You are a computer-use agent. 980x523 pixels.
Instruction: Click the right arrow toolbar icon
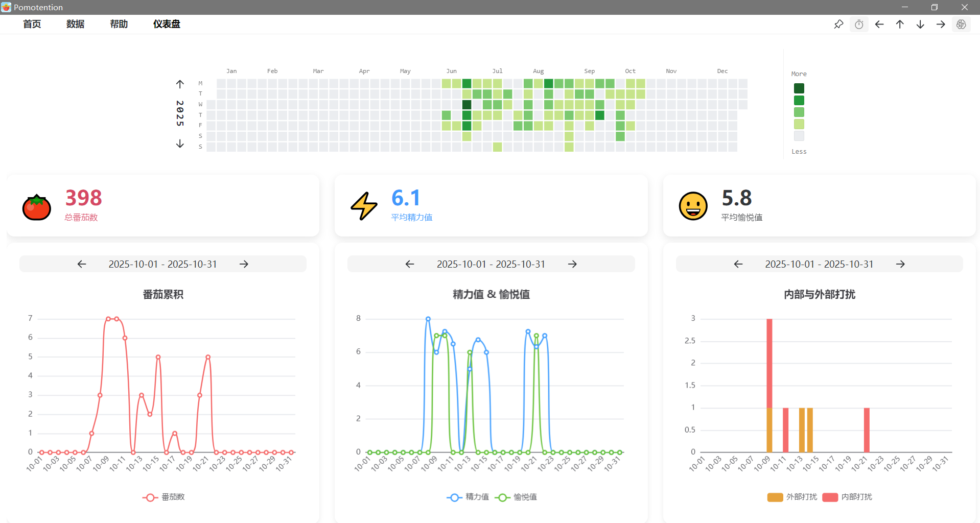pyautogui.click(x=941, y=25)
